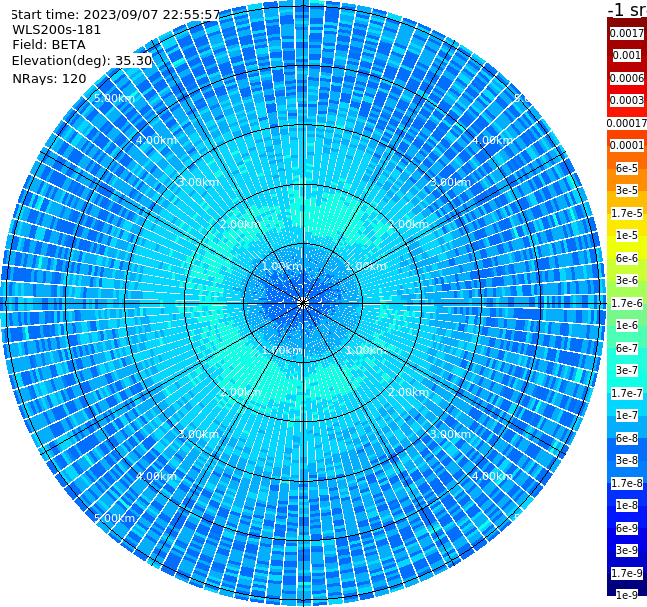
Task: Select the 2.00km range label in lower-right quadrant
Action: click(409, 392)
